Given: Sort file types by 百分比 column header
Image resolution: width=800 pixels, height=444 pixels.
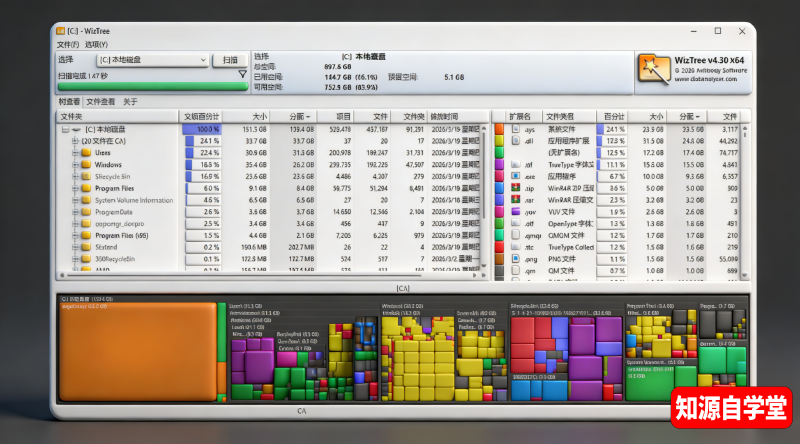Looking at the screenshot, I should click(613, 116).
